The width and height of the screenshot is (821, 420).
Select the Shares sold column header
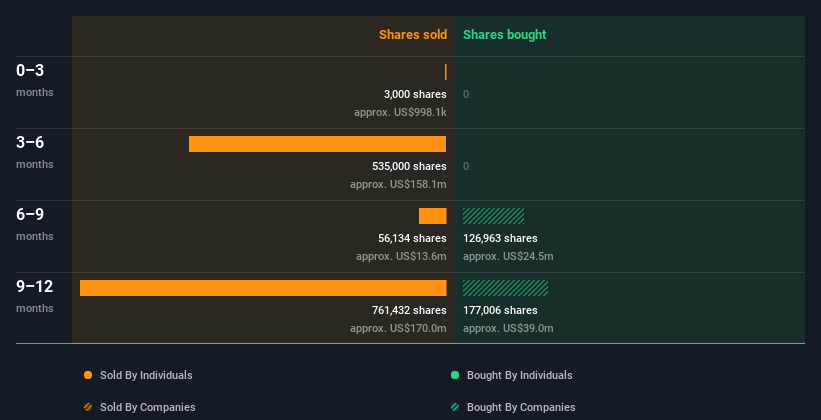[x=412, y=35]
